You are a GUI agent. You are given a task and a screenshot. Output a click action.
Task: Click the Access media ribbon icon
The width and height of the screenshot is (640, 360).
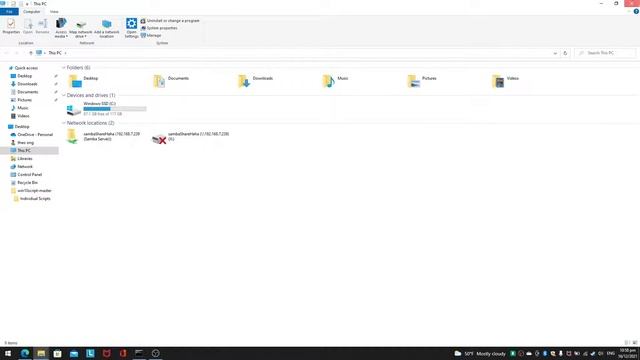coord(61,28)
